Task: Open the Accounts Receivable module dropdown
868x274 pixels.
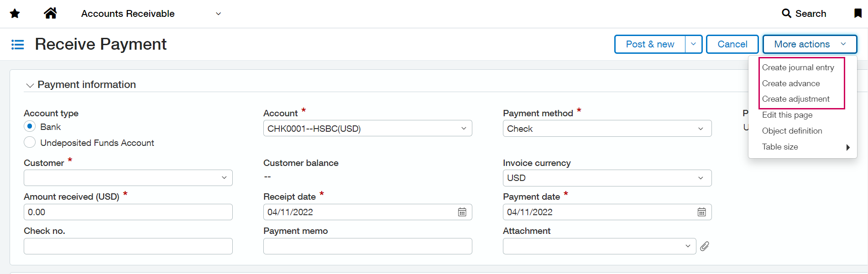Action: point(151,14)
